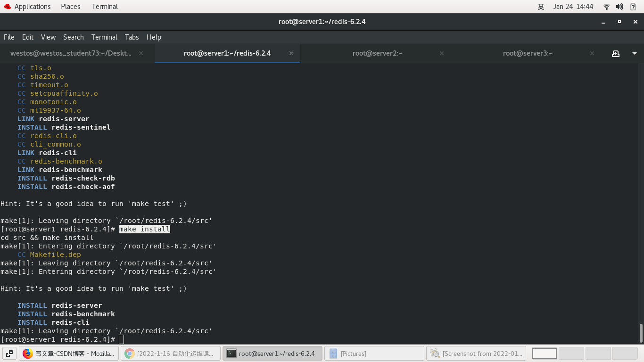Click the 'INSTALL redis-benchmark' output line
644x362 pixels.
coord(66,314)
